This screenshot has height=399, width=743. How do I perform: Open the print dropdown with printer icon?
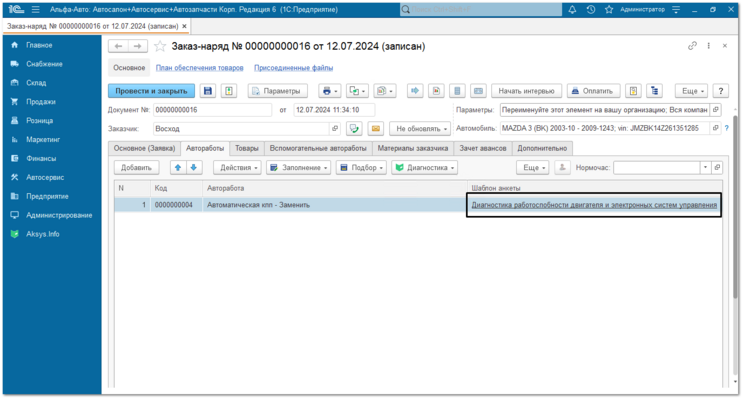pos(330,91)
